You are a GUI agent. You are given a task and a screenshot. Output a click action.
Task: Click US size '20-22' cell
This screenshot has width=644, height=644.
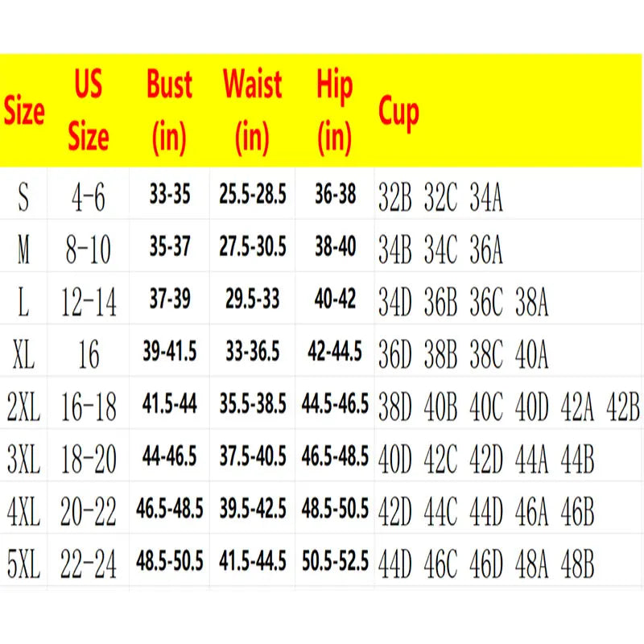[x=89, y=511]
